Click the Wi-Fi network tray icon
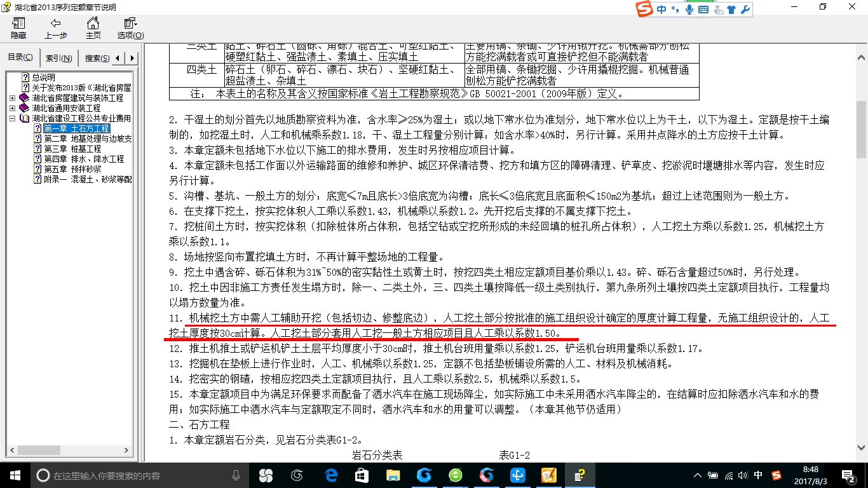 coord(728,475)
